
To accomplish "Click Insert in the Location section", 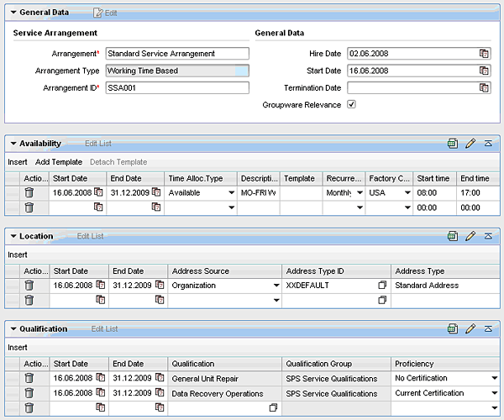I will tap(18, 254).
